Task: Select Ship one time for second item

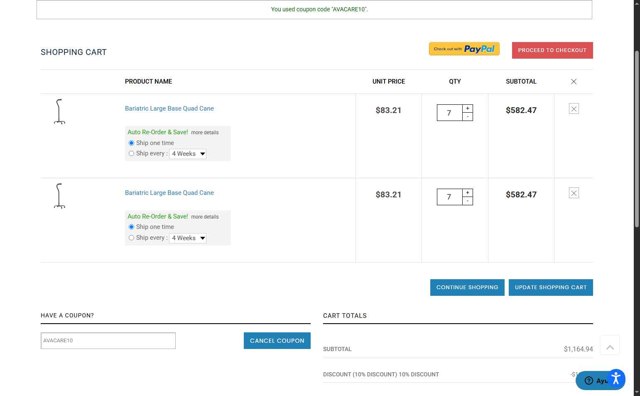Action: 131,227
